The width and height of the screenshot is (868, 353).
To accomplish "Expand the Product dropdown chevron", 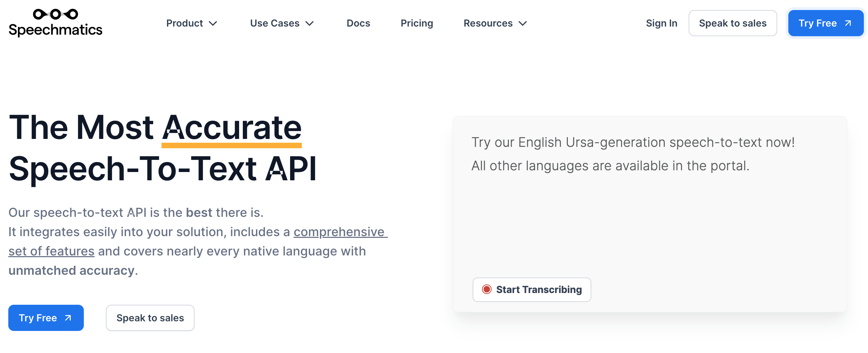I will pos(213,23).
